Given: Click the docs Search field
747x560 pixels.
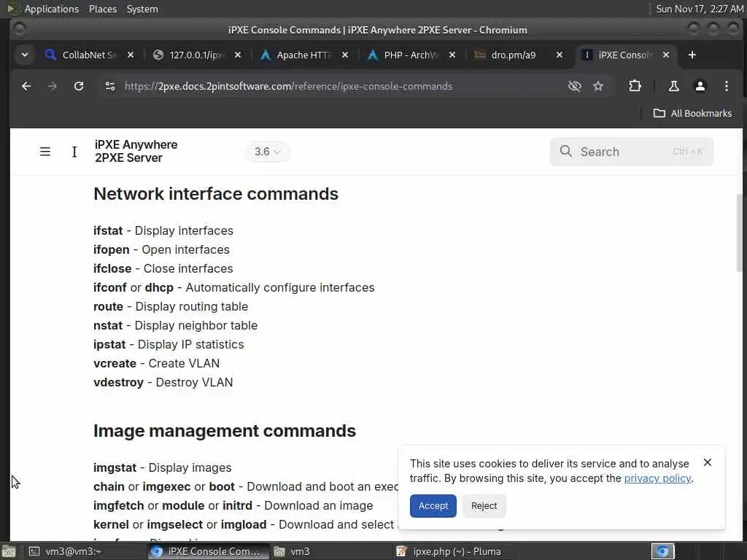Looking at the screenshot, I should [631, 152].
